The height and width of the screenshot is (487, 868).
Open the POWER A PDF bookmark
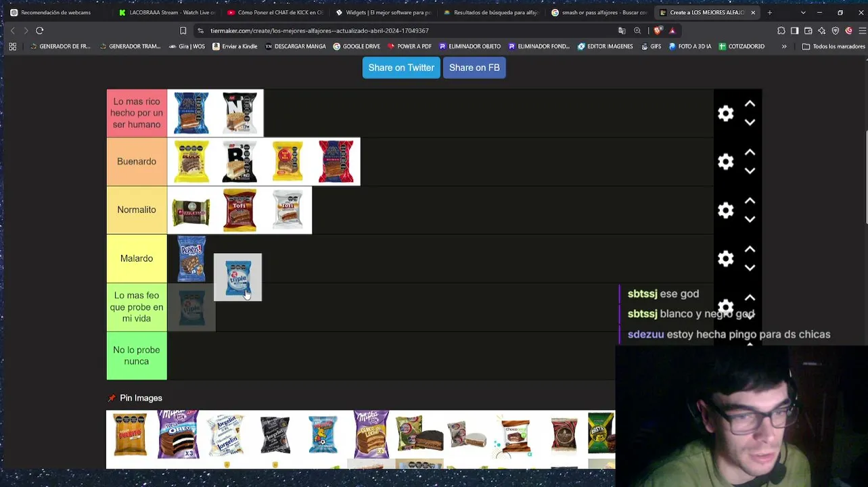(409, 47)
